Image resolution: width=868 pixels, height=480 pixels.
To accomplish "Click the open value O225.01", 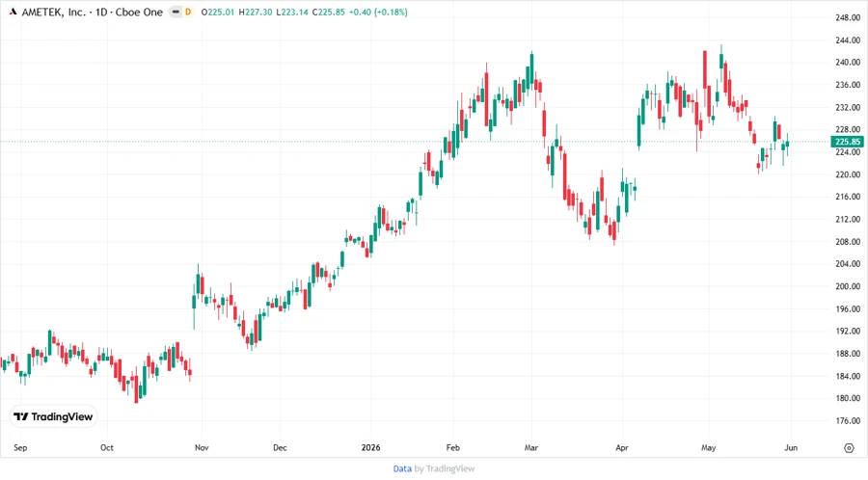I will [218, 13].
